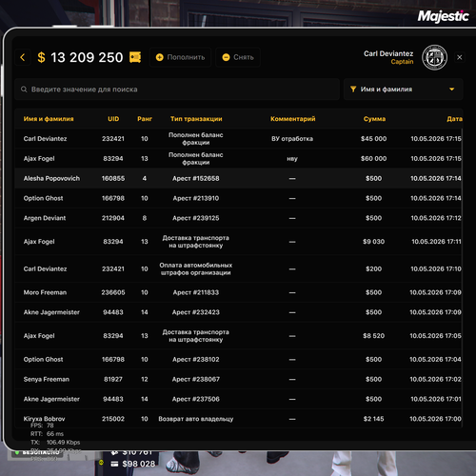Click the Снять withdraw button

pyautogui.click(x=238, y=57)
